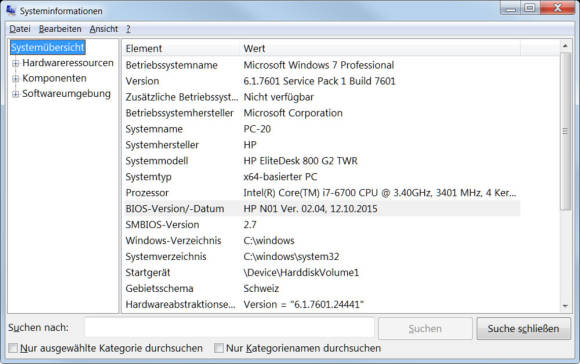Click the Systeminformationen title bar icon

coord(11,10)
